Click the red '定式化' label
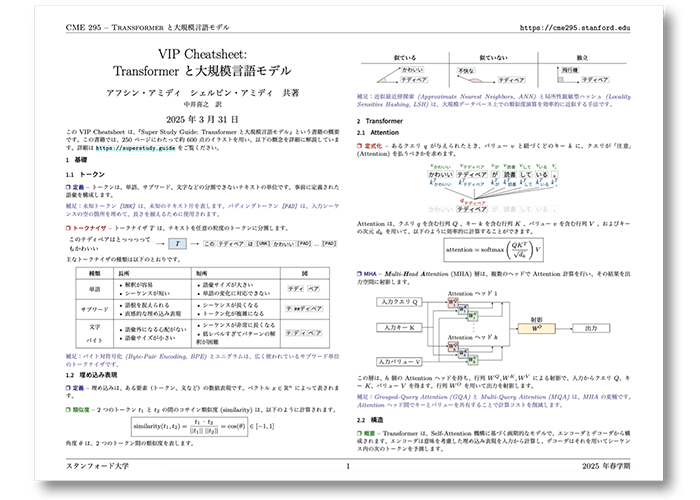Viewport: 700px width, 500px height. coord(373,146)
